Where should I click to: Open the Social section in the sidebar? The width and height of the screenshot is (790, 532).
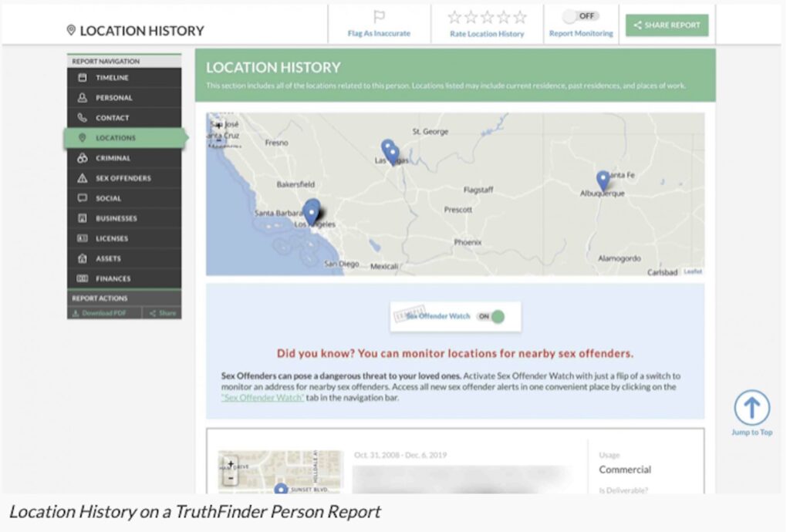pos(124,198)
